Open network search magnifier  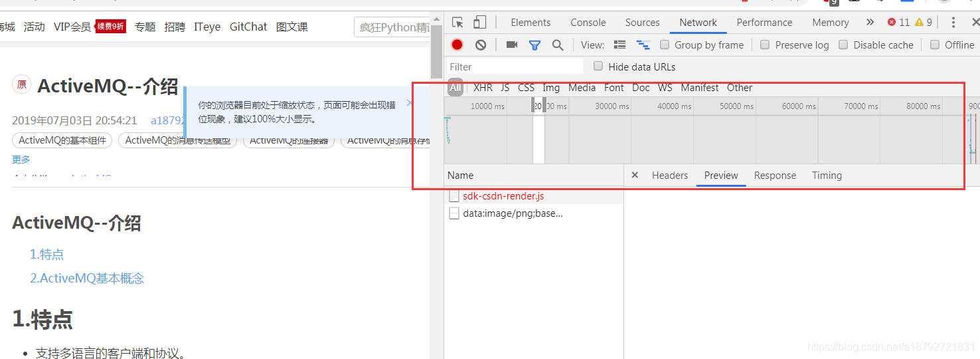click(558, 45)
